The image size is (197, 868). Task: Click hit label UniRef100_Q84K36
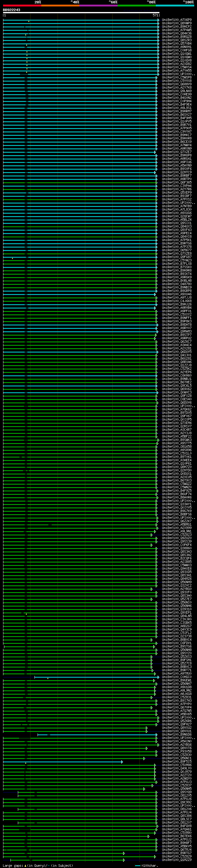[x=176, y=33]
